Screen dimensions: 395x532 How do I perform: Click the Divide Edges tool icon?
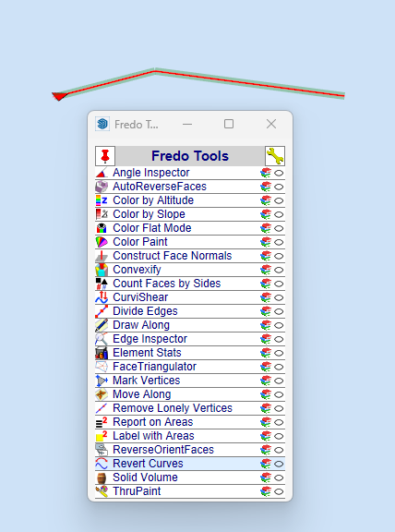pyautogui.click(x=102, y=311)
